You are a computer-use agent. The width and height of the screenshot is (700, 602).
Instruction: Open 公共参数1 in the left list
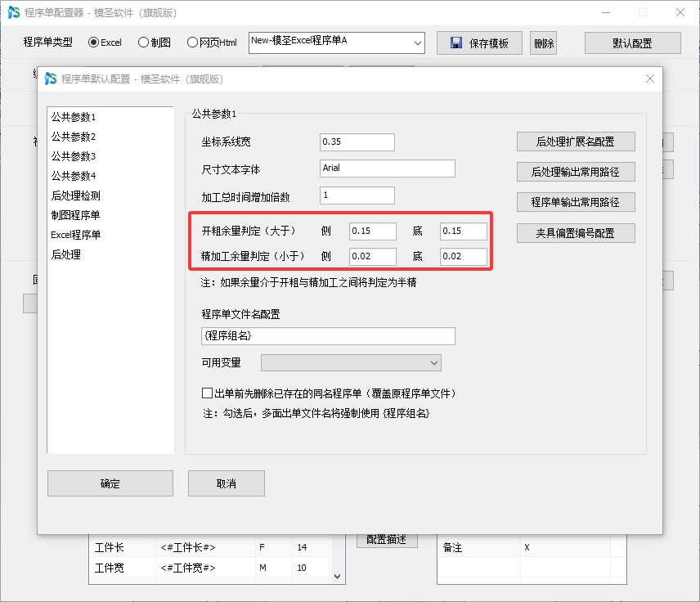point(74,117)
